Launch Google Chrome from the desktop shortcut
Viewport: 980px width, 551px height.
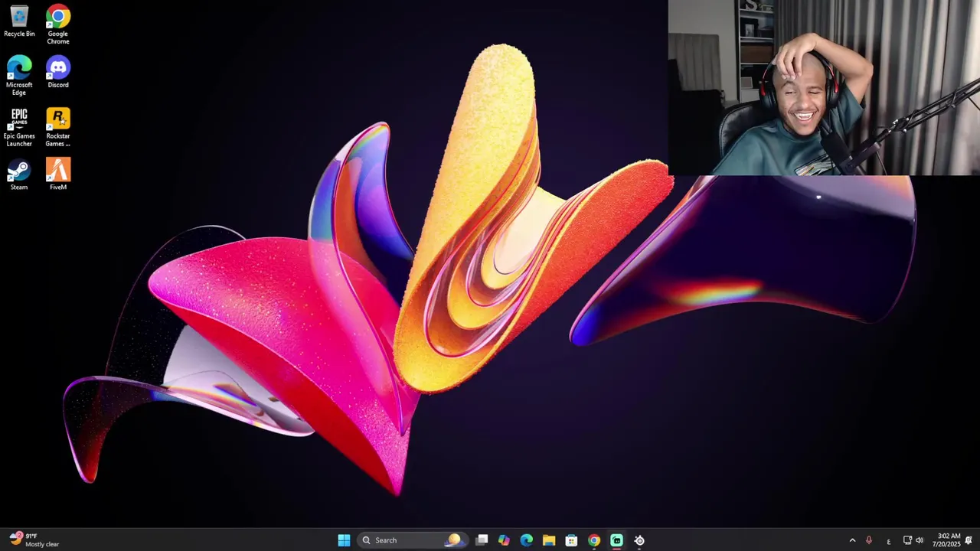(58, 24)
